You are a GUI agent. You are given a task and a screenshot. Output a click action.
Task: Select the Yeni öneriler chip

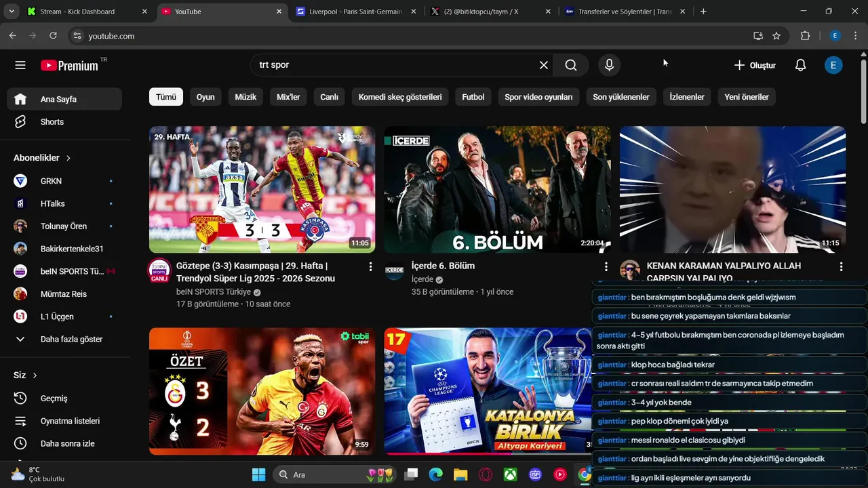(x=747, y=97)
